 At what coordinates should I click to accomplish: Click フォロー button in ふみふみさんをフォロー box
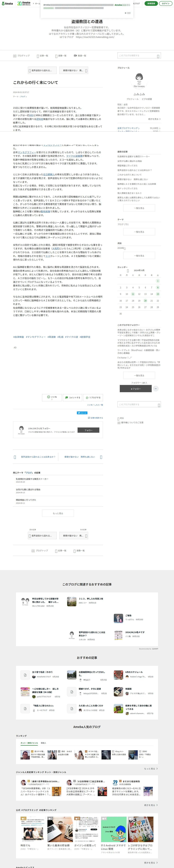click(x=88, y=430)
